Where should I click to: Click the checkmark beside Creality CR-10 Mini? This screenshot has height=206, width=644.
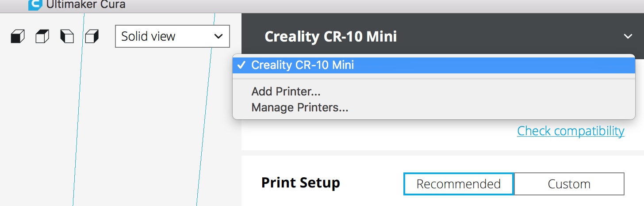[x=241, y=65]
